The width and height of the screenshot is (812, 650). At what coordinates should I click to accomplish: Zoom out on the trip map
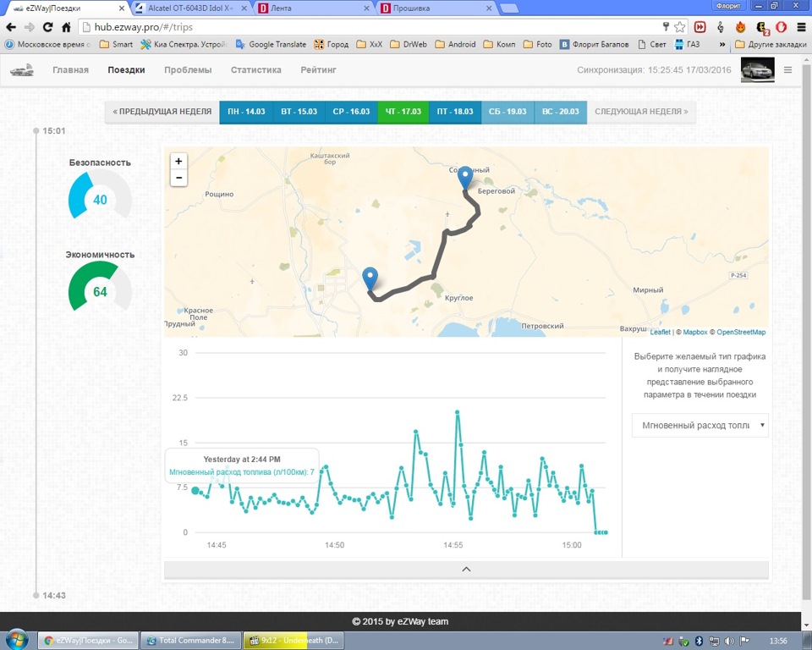[178, 178]
